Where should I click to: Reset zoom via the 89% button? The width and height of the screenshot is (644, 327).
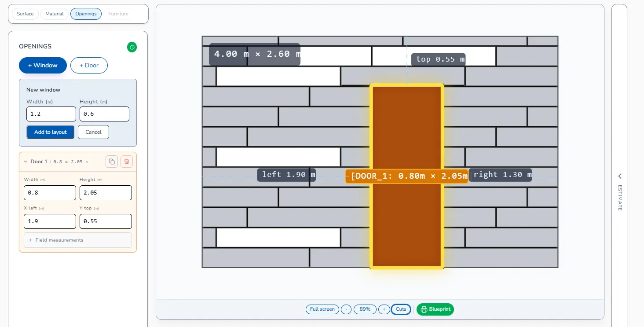coord(365,309)
